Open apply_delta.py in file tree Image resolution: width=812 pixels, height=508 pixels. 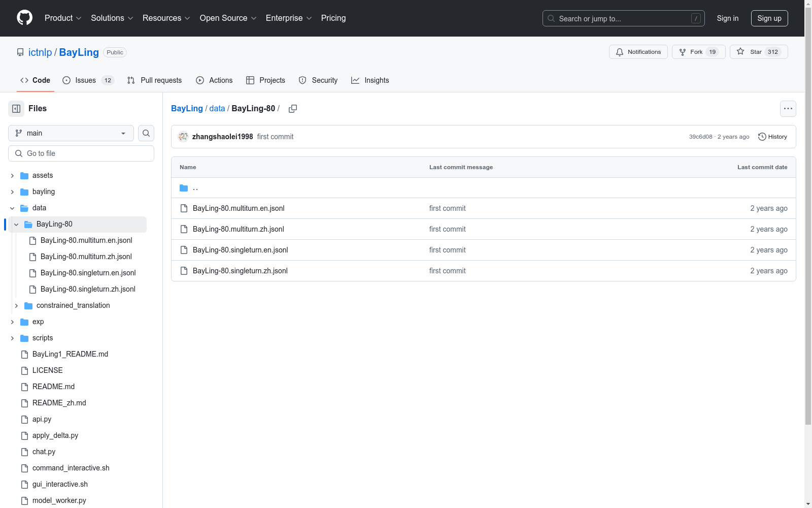click(x=55, y=435)
